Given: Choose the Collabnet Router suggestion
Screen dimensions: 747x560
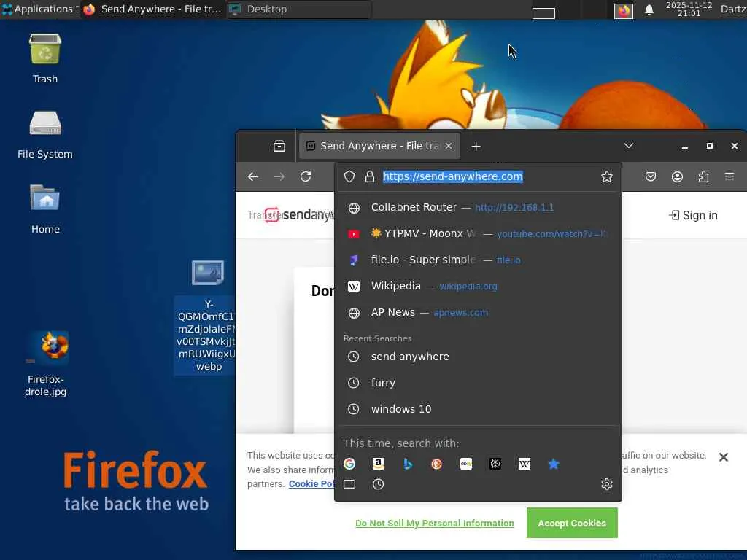Looking at the screenshot, I should coord(478,208).
